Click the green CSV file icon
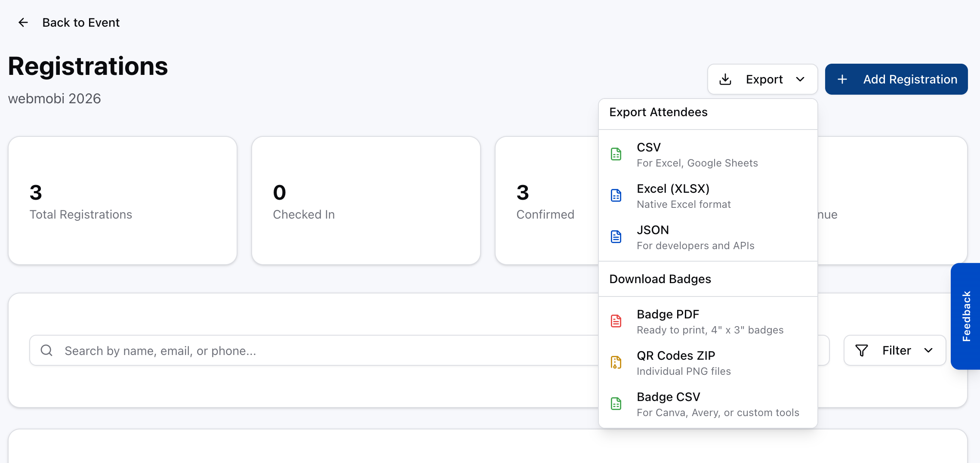 (x=616, y=154)
